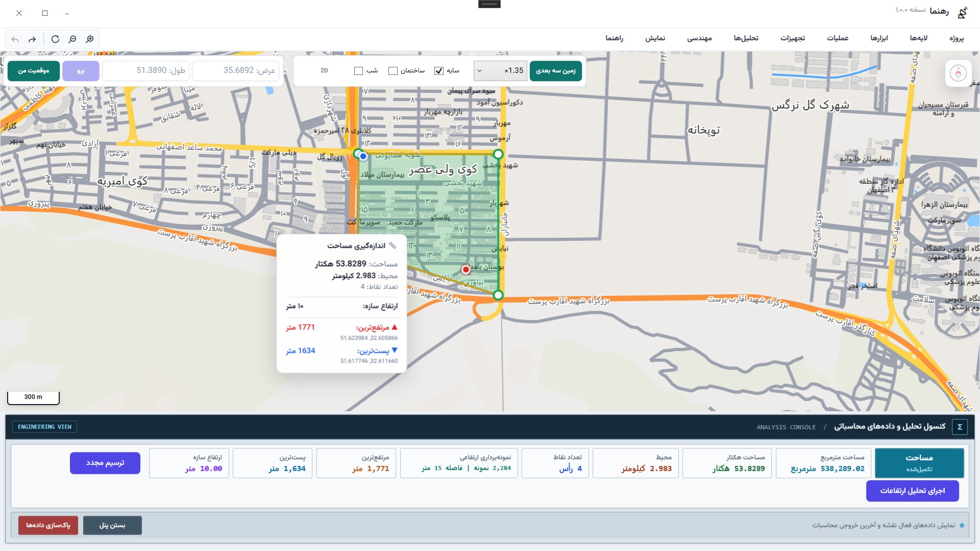This screenshot has width=980, height=551.
Task: Clear data with پاکسازی داده‌ها button
Action: (x=48, y=525)
